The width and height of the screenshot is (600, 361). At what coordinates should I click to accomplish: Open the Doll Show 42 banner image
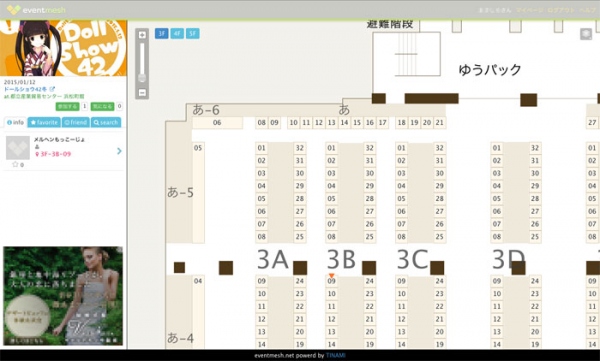[63, 48]
